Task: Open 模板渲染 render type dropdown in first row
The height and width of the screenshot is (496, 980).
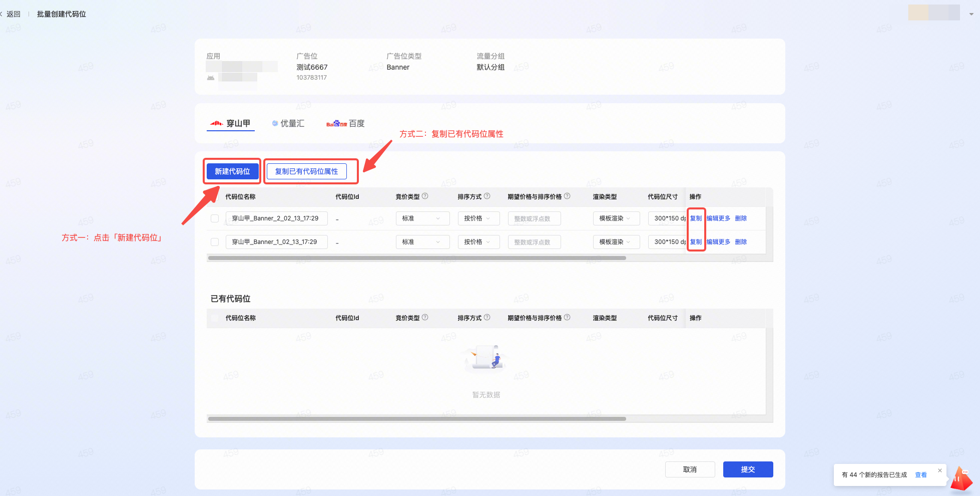Action: pyautogui.click(x=616, y=218)
